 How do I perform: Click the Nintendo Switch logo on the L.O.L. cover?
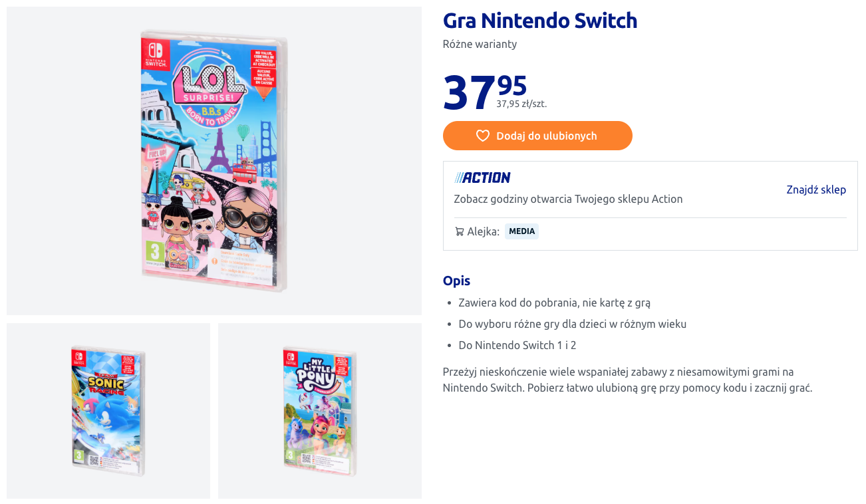pyautogui.click(x=155, y=55)
